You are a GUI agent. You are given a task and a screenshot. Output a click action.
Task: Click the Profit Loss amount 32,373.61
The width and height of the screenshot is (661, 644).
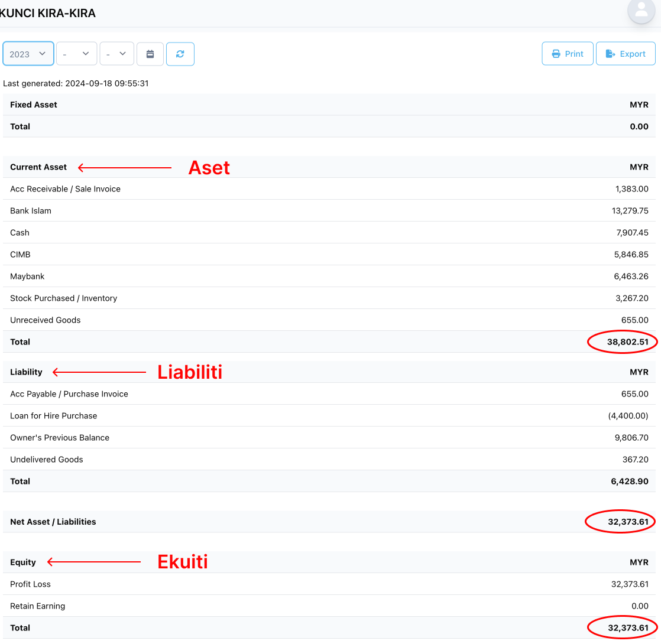click(630, 584)
